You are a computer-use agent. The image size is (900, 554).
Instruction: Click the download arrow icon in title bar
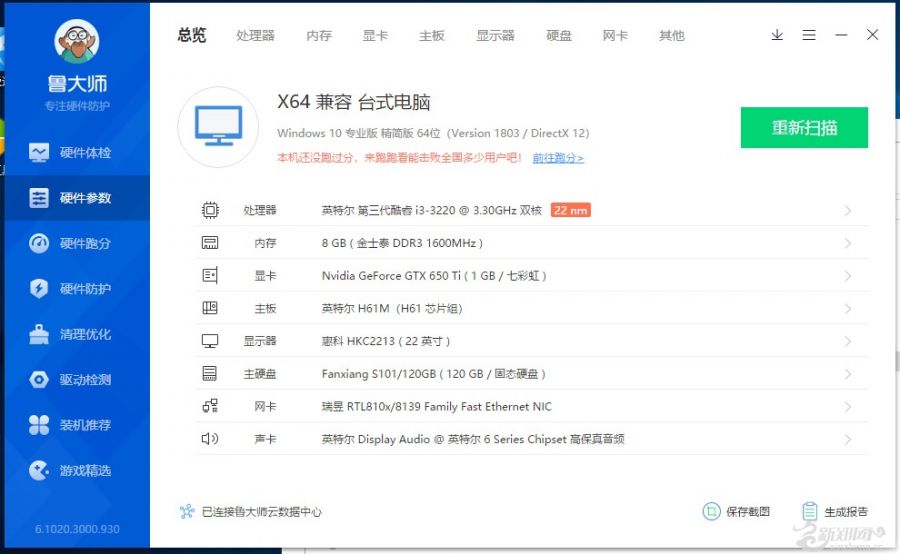[x=777, y=35]
